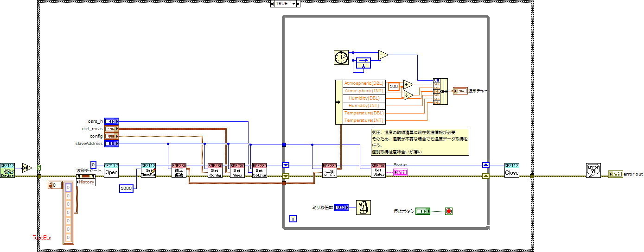
Task: Click the 波形チャート indicator terminal in loop
Action: pos(460,91)
